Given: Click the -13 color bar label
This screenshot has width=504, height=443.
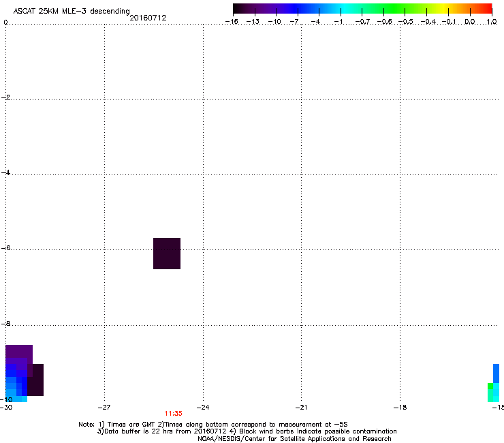Looking at the screenshot, I should (253, 22).
